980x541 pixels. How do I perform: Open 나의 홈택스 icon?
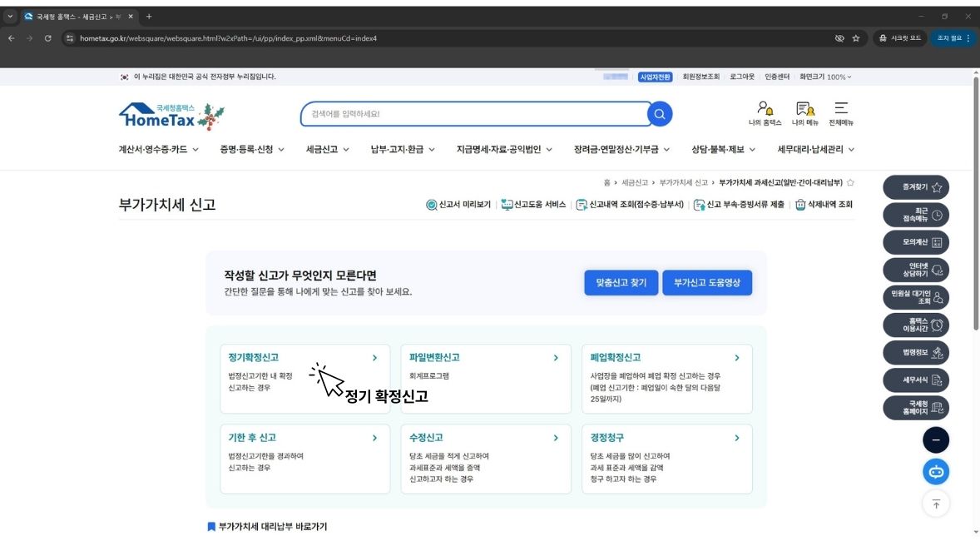[x=765, y=114]
